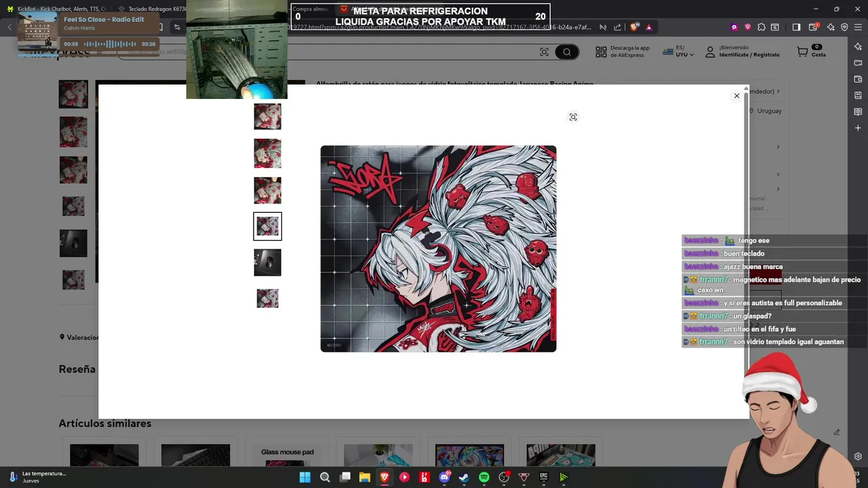
Task: Open Leo AI in right sidebar
Action: (x=858, y=47)
